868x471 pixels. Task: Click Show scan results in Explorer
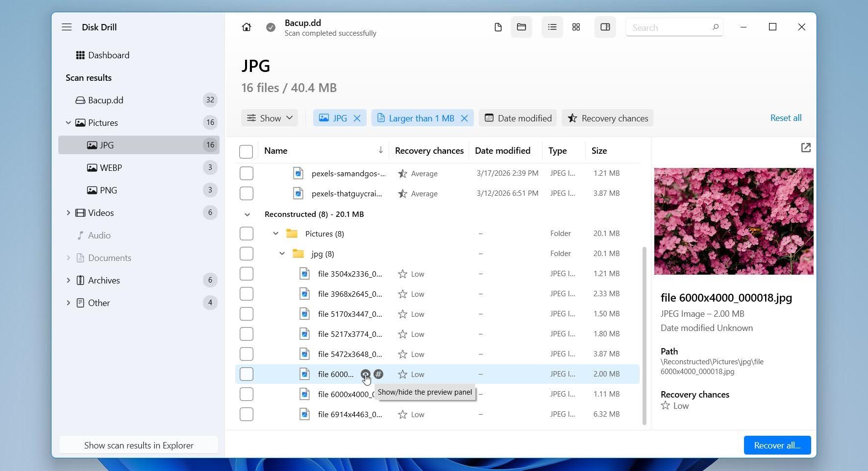pos(139,445)
